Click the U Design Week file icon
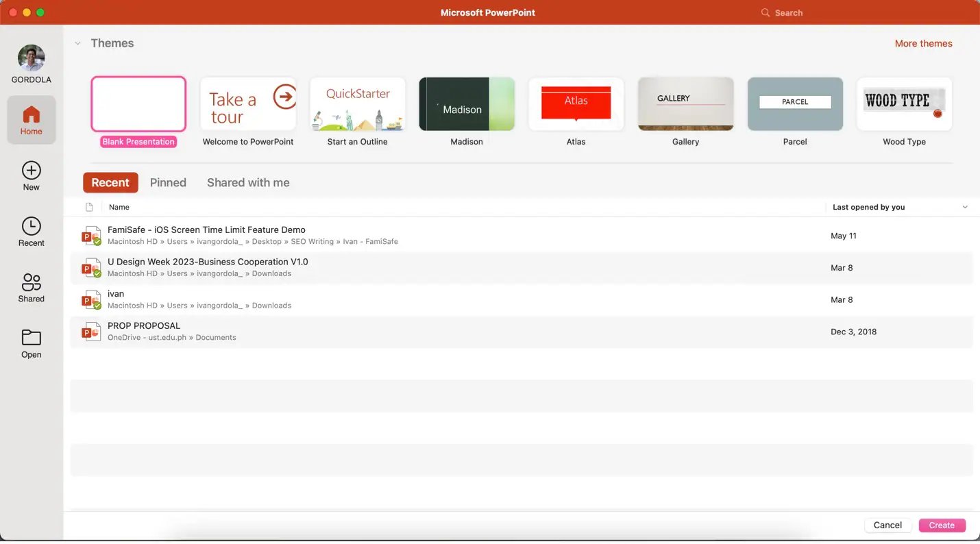Viewport: 980px width, 544px height. click(91, 269)
